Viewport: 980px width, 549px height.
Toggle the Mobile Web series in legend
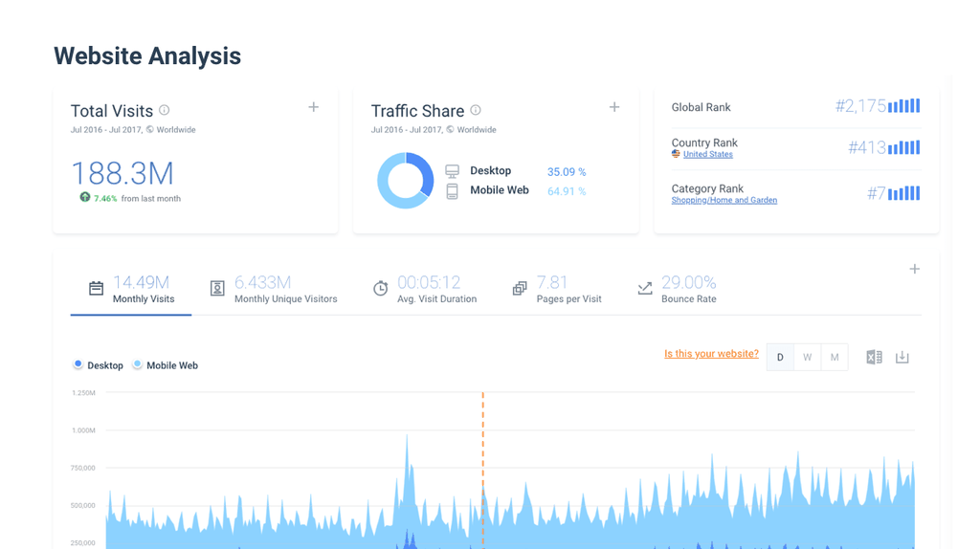click(x=138, y=365)
